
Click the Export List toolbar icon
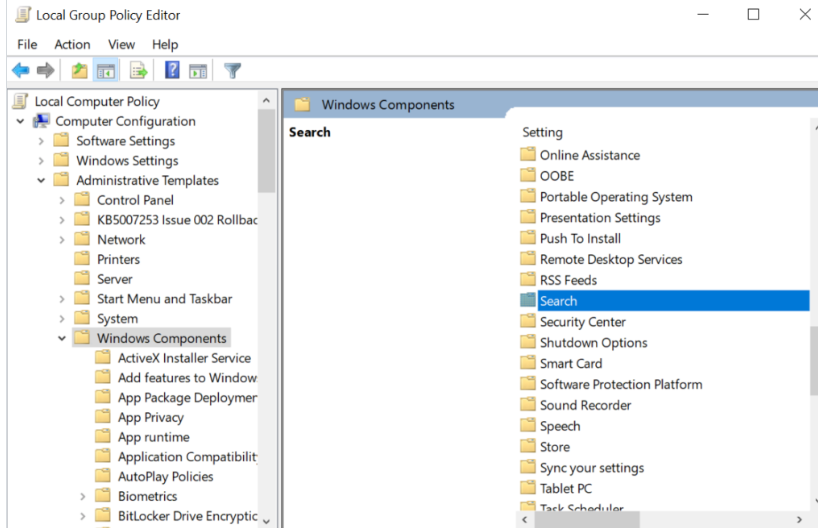[x=138, y=70]
